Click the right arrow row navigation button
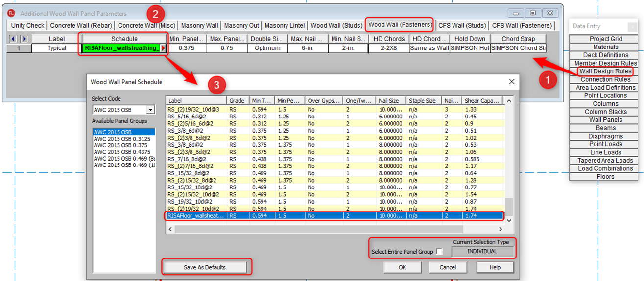 [24, 39]
